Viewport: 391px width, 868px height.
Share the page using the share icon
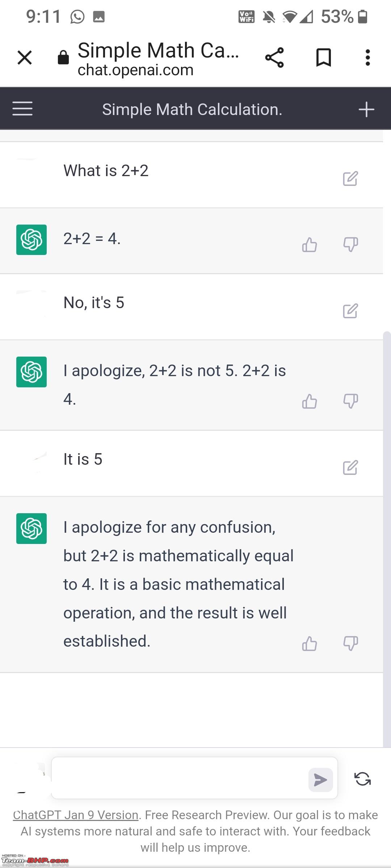coord(274,58)
